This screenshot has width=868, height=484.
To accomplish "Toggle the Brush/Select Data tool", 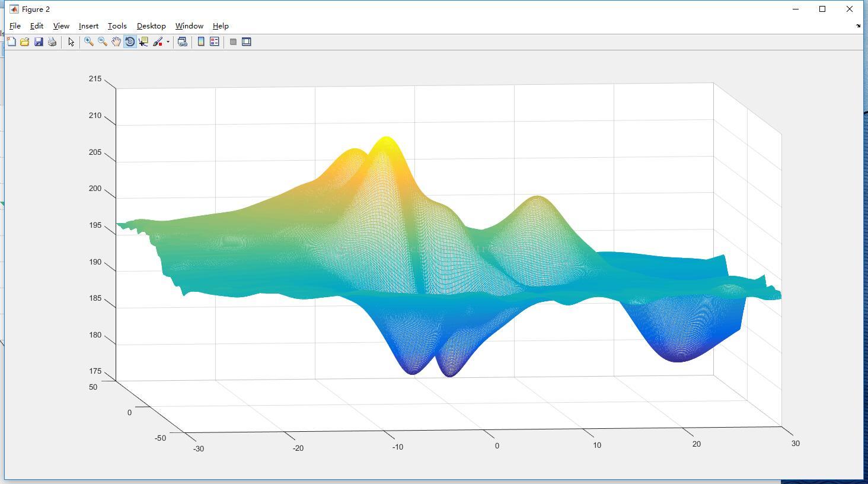I will point(158,42).
